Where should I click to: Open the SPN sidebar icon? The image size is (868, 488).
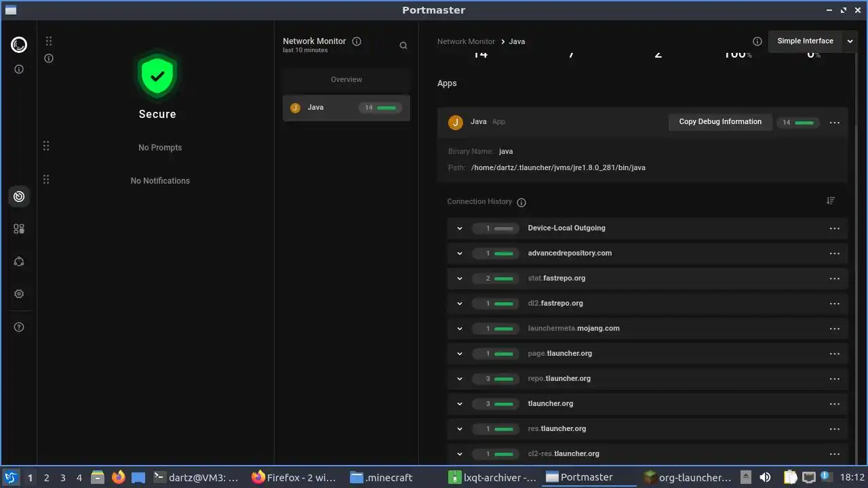point(19,262)
